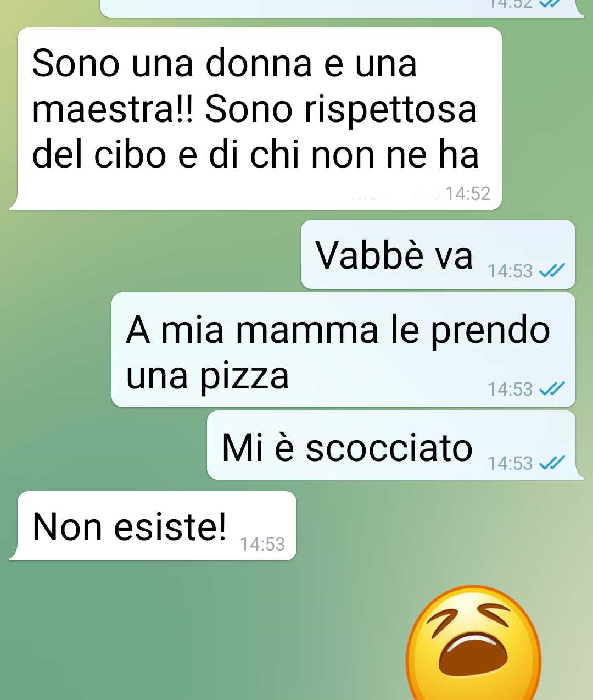Select the "Vabbè va" message bubble
This screenshot has height=700, width=593.
[x=438, y=254]
